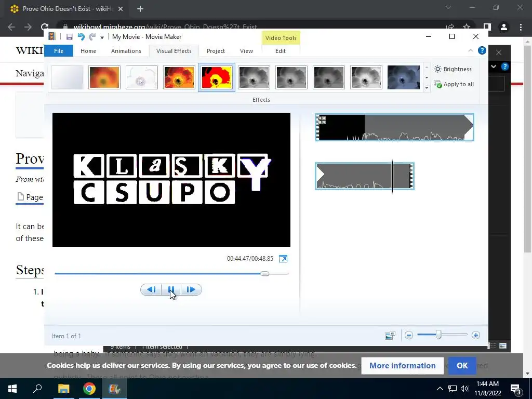Collapse the ribbon with the caret
The width and height of the screenshot is (532, 399).
pos(471,50)
